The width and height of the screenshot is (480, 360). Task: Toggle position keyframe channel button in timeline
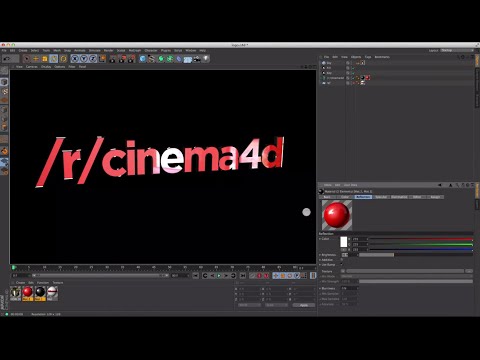[x=276, y=276]
